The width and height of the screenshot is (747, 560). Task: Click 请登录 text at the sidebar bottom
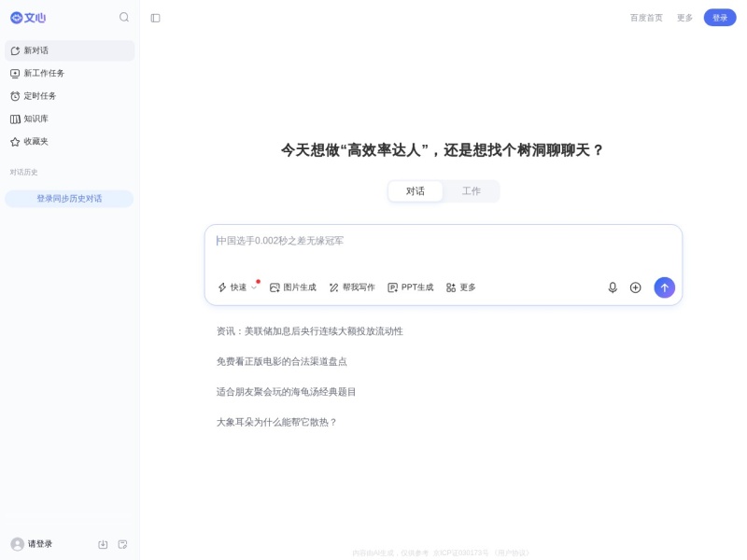(40, 544)
